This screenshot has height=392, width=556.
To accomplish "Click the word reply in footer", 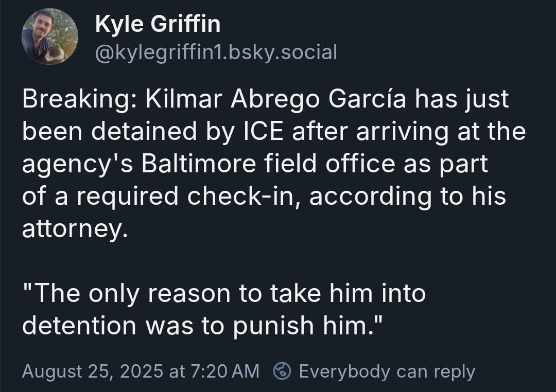I will [455, 372].
